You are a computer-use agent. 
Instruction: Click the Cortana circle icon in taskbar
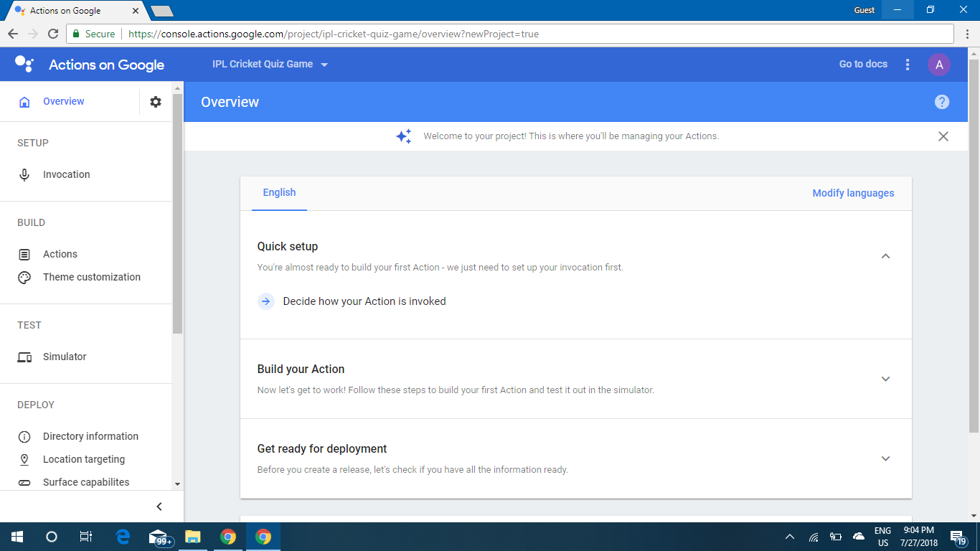point(52,537)
